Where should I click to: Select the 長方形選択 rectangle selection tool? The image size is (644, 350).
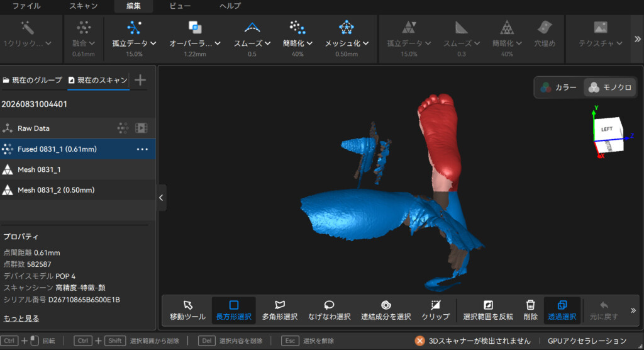click(234, 310)
